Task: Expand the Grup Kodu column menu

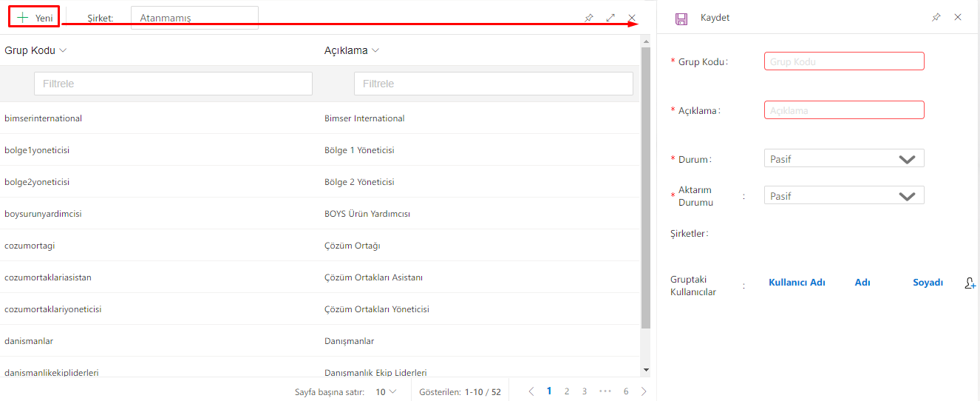Action: (x=63, y=50)
